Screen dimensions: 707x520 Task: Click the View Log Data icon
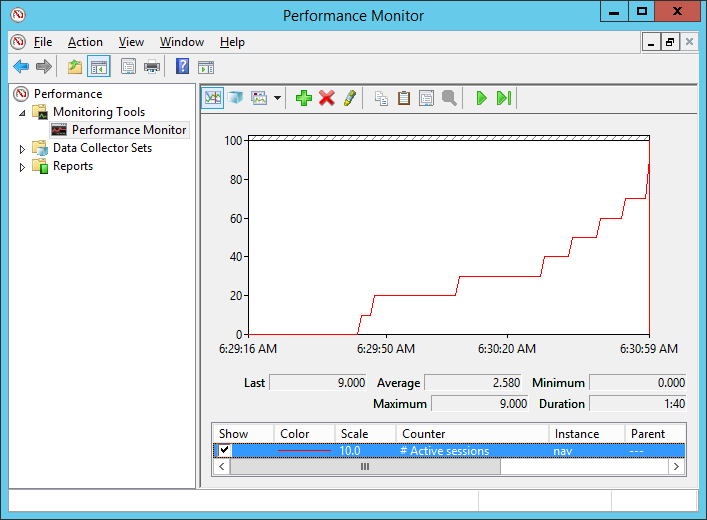coord(236,98)
